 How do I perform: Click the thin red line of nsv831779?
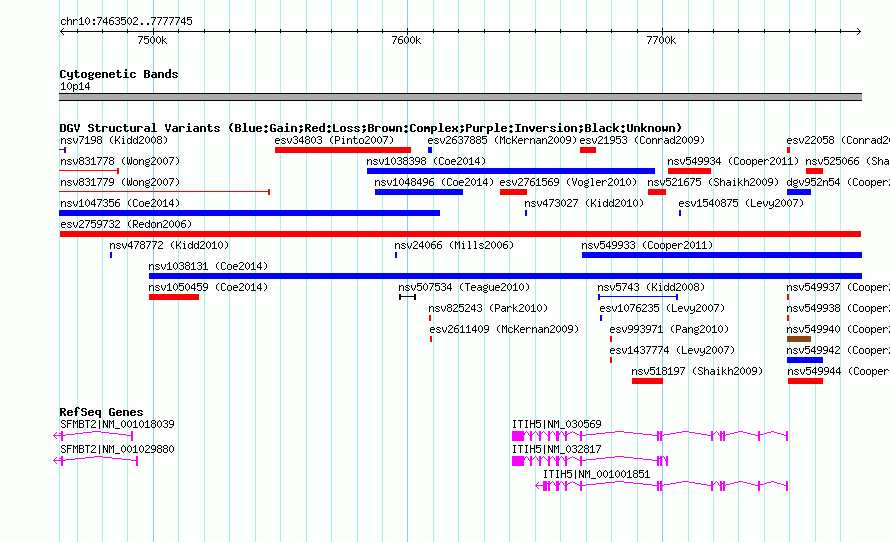165,192
